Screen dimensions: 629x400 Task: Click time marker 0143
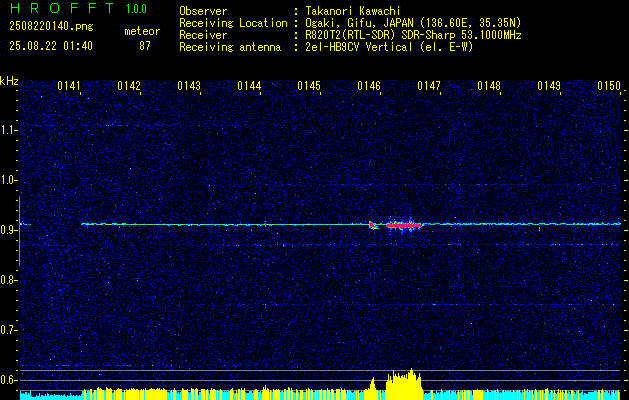[189, 86]
